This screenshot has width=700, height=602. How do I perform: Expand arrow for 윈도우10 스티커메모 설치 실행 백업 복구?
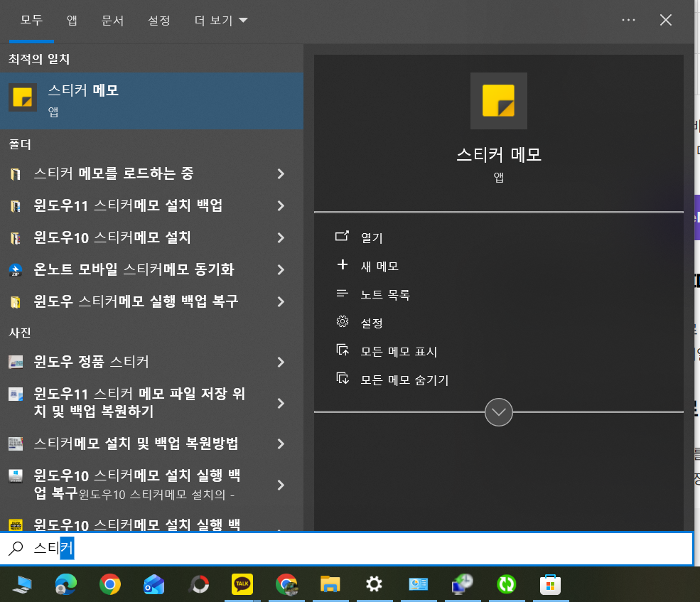tap(281, 485)
